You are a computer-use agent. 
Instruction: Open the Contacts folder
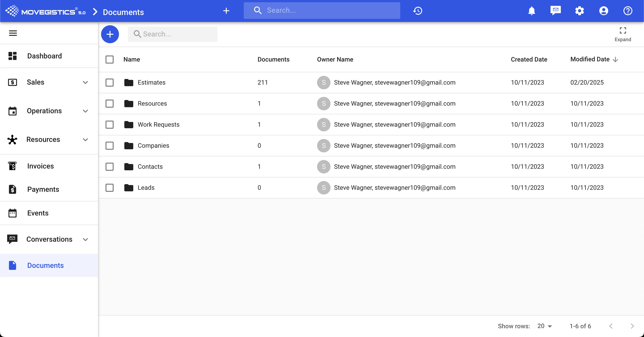[150, 167]
